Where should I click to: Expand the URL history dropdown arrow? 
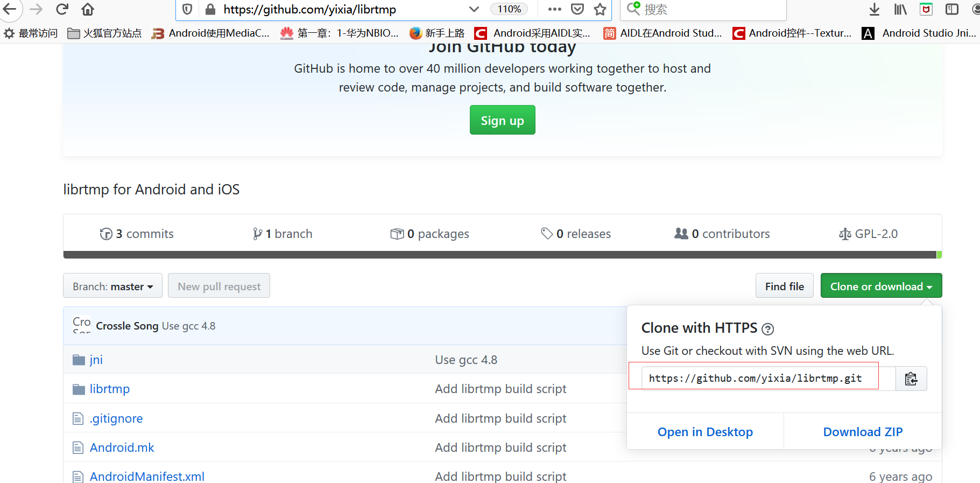tap(474, 9)
